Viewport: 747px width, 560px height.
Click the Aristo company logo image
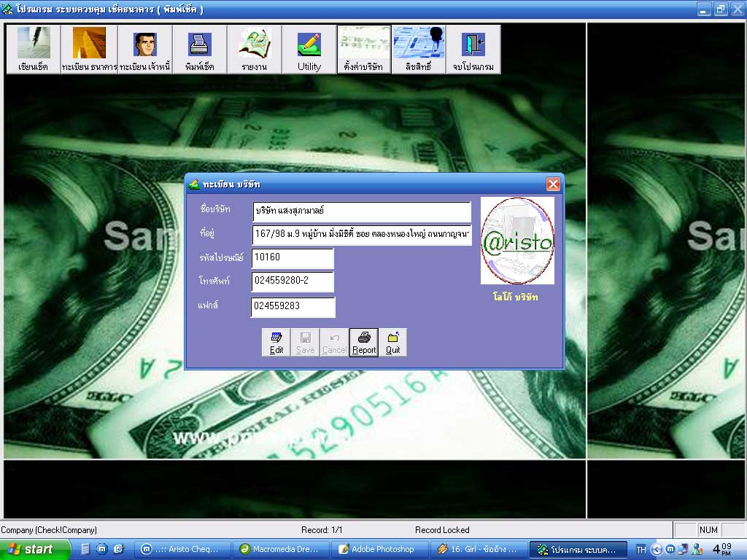517,241
